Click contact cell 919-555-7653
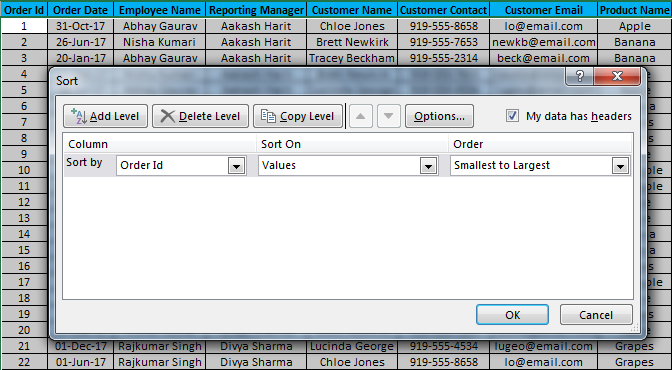The image size is (672, 370). (x=444, y=42)
